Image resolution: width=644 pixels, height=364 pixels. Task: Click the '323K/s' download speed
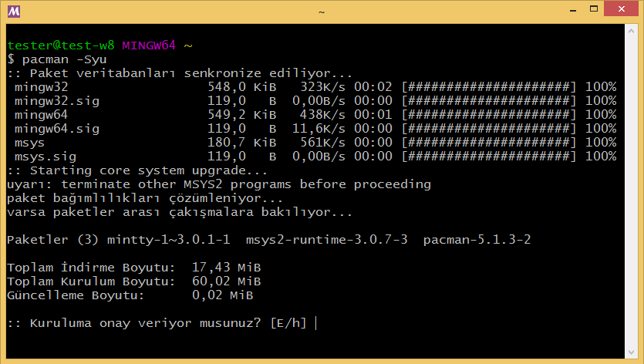point(323,87)
